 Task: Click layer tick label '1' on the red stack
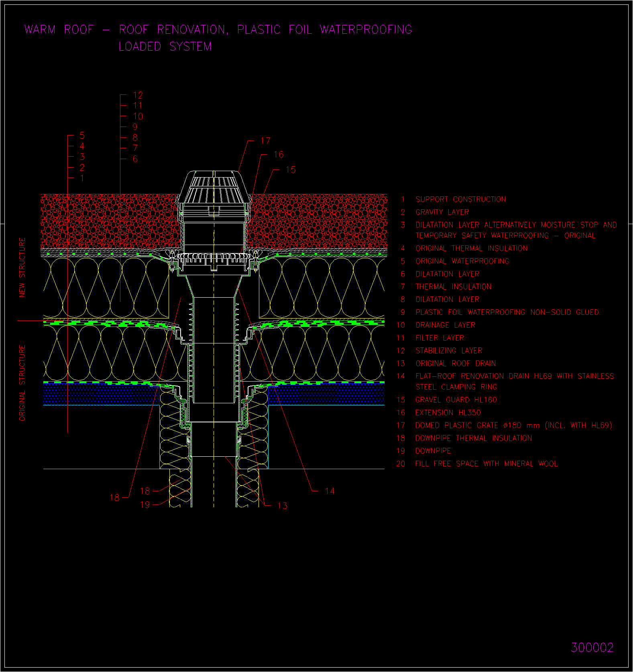click(82, 178)
